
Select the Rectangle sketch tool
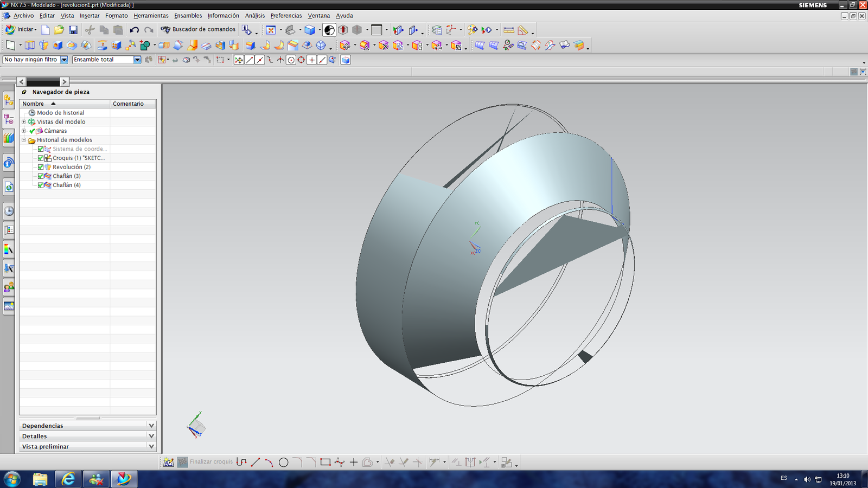pyautogui.click(x=325, y=462)
